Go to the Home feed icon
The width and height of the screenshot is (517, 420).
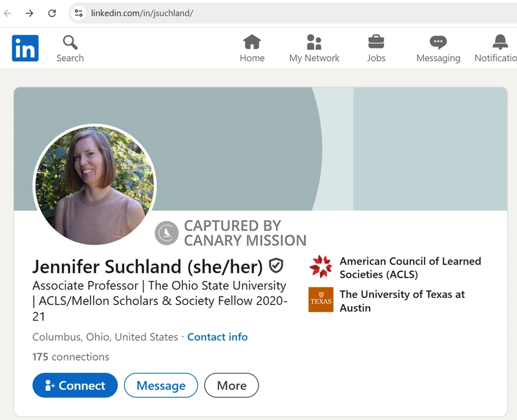252,43
